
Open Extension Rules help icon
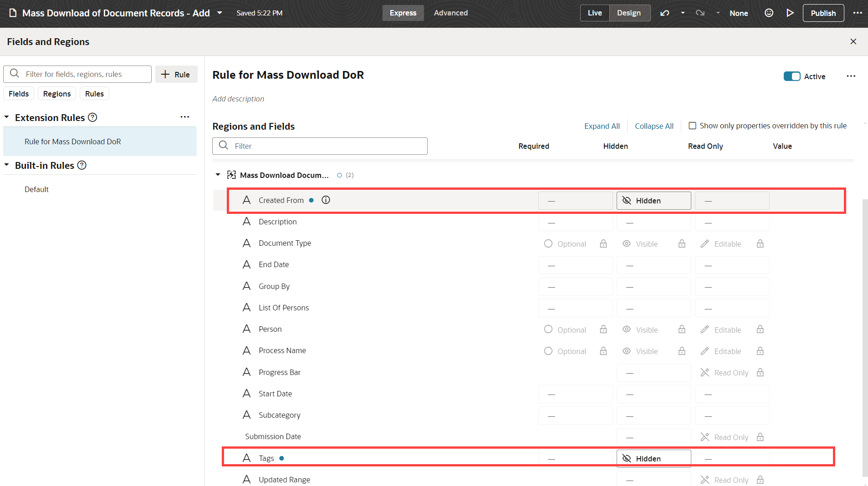pyautogui.click(x=92, y=117)
